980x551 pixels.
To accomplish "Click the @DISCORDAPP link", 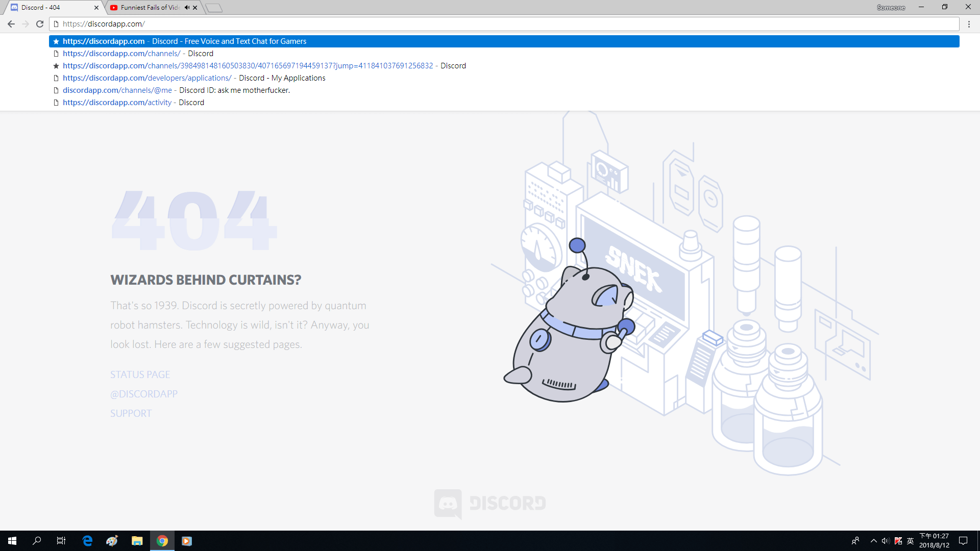I will pos(143,393).
